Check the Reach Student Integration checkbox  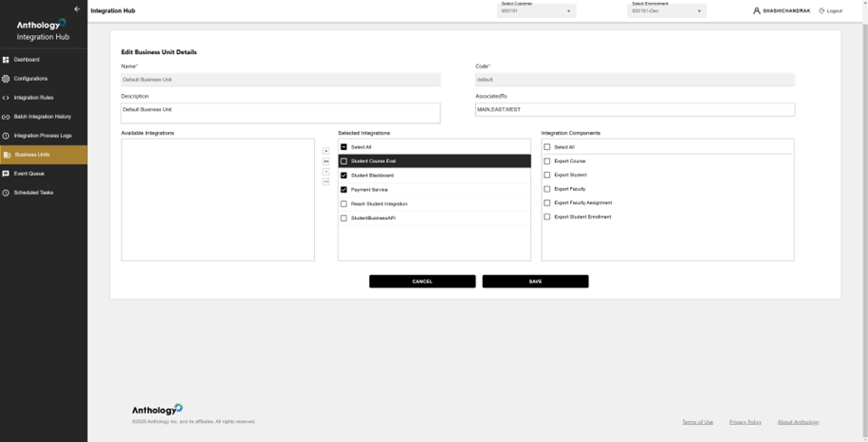(x=344, y=204)
